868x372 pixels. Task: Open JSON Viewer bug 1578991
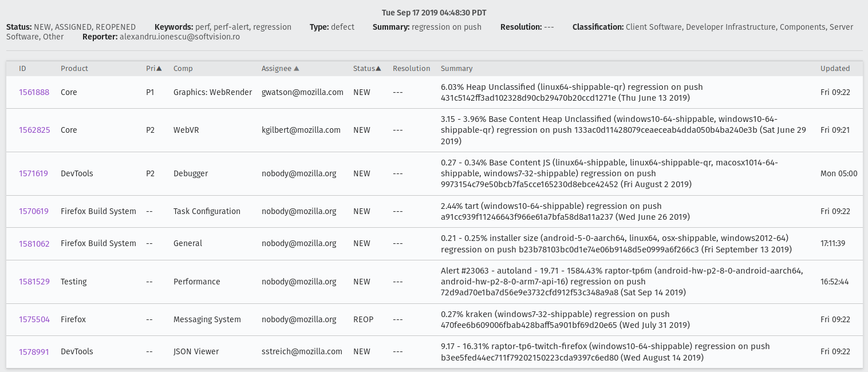[x=34, y=351]
